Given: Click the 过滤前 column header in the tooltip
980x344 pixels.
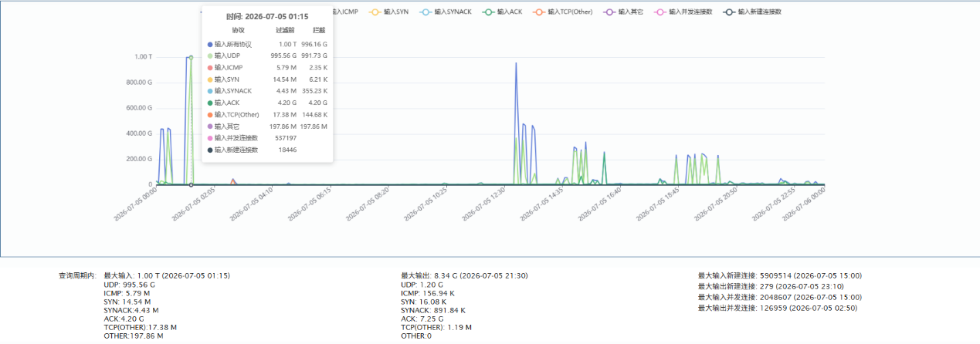Looking at the screenshot, I should coord(286,30).
